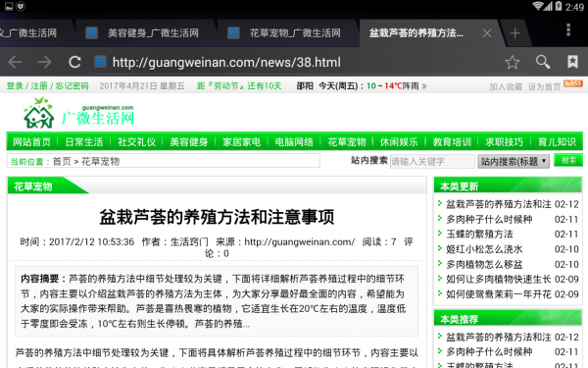Click the 首页 breadcrumb link

62,162
